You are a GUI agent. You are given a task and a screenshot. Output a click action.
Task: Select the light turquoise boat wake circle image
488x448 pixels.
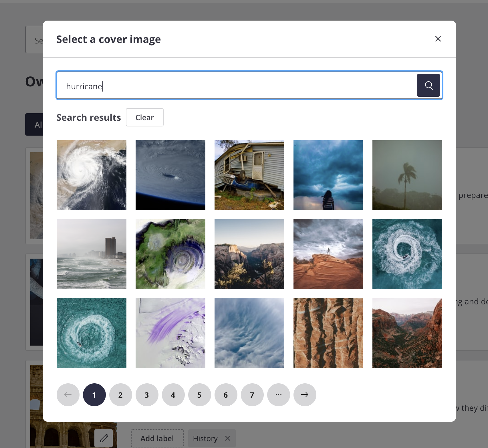click(x=92, y=333)
